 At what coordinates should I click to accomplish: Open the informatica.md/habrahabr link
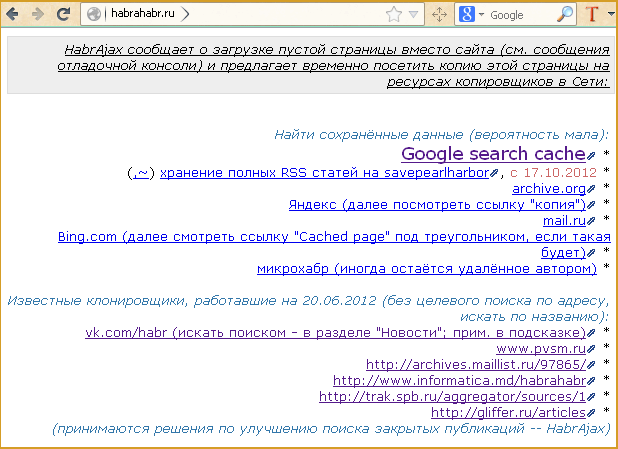tap(459, 380)
